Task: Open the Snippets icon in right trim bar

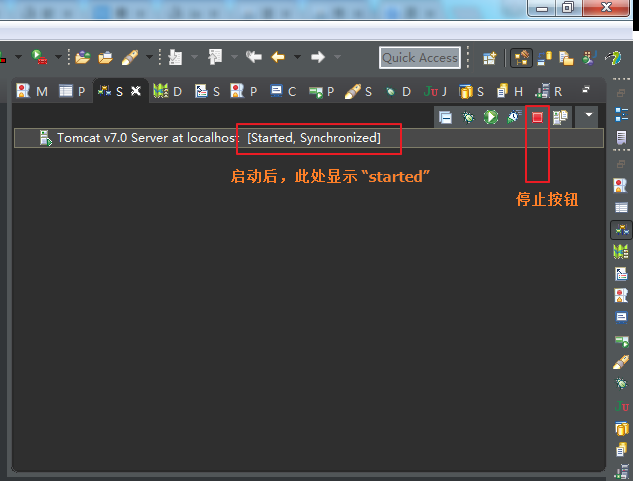Action: (x=621, y=274)
